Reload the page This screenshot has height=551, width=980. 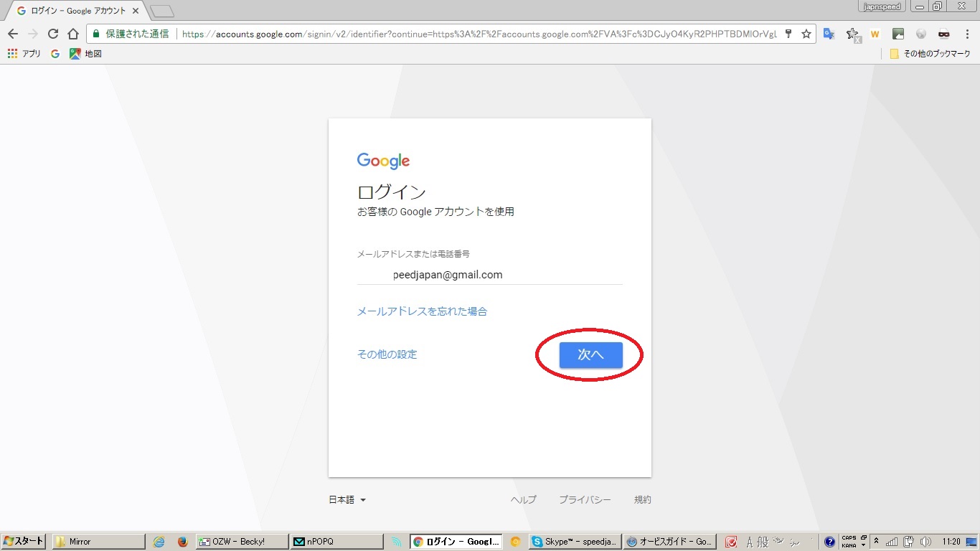(x=53, y=34)
